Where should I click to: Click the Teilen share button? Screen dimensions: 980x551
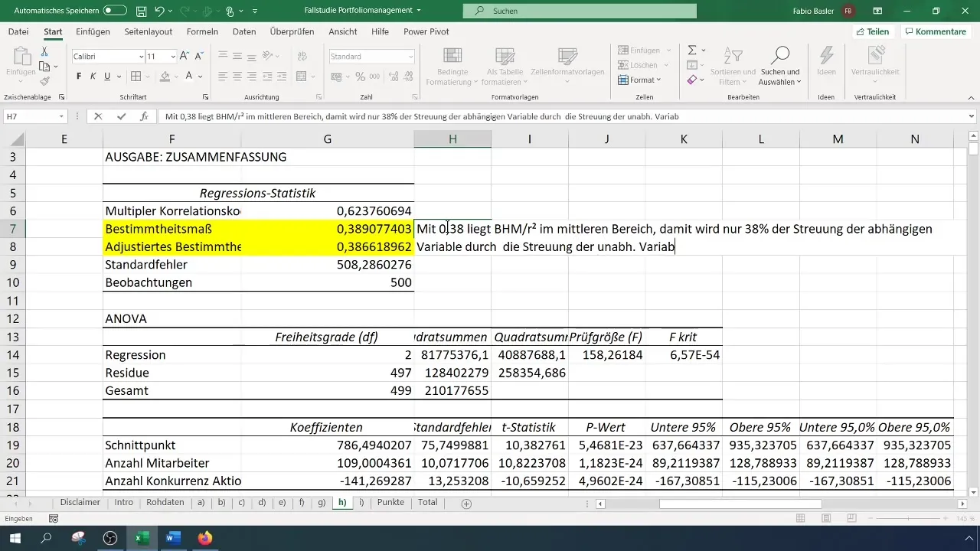pos(873,31)
